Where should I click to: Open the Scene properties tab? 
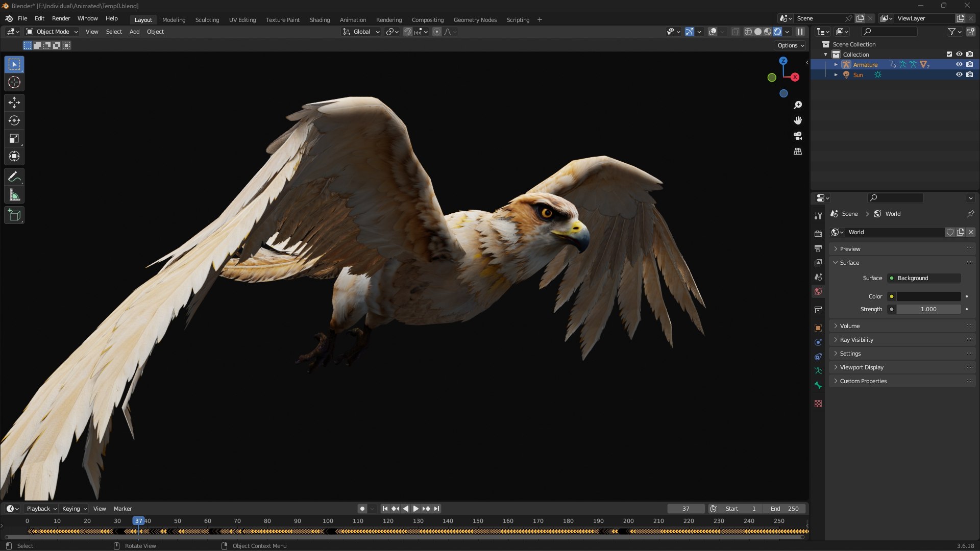[818, 277]
